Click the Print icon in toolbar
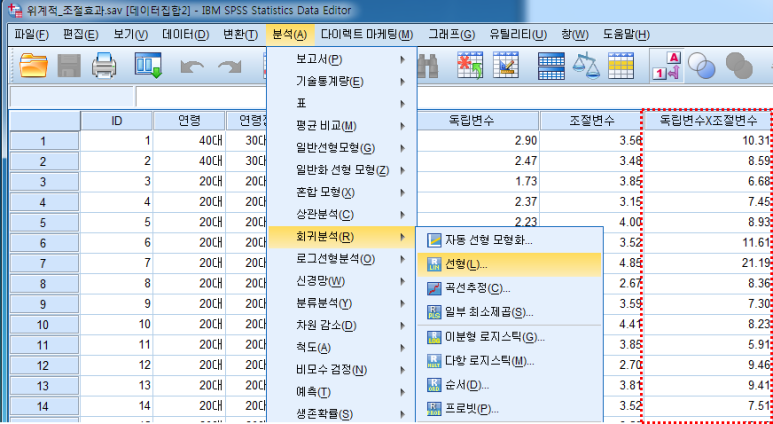773x424 pixels. (x=105, y=66)
